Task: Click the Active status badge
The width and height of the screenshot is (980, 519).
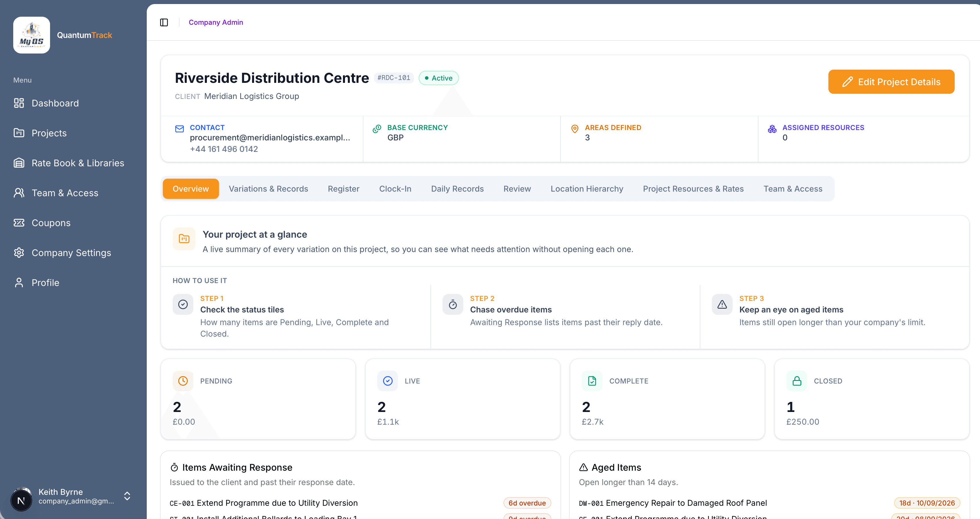Action: [x=439, y=78]
